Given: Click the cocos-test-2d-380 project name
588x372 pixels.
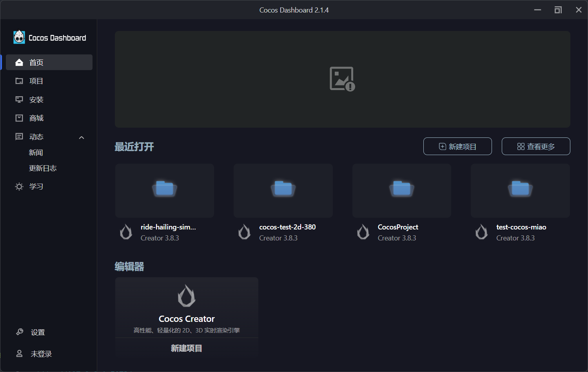Looking at the screenshot, I should pos(287,227).
